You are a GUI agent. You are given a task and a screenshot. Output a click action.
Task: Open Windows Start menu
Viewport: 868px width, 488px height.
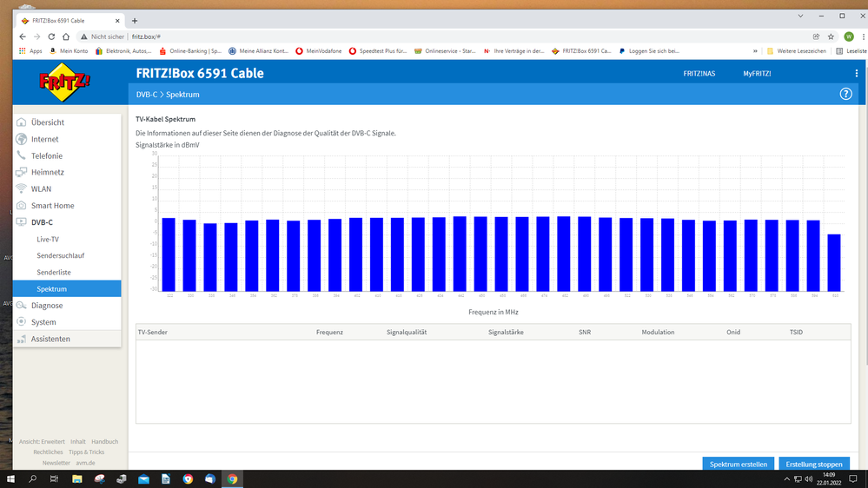[10, 479]
